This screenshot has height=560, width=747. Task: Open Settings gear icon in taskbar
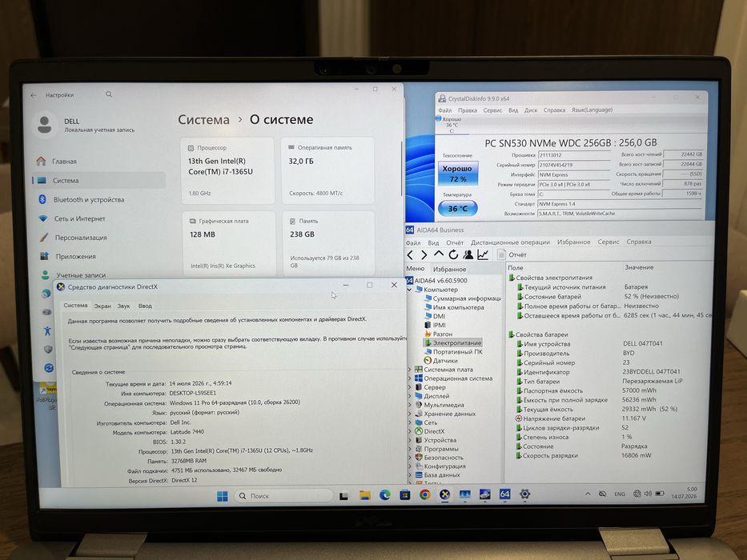point(524,494)
